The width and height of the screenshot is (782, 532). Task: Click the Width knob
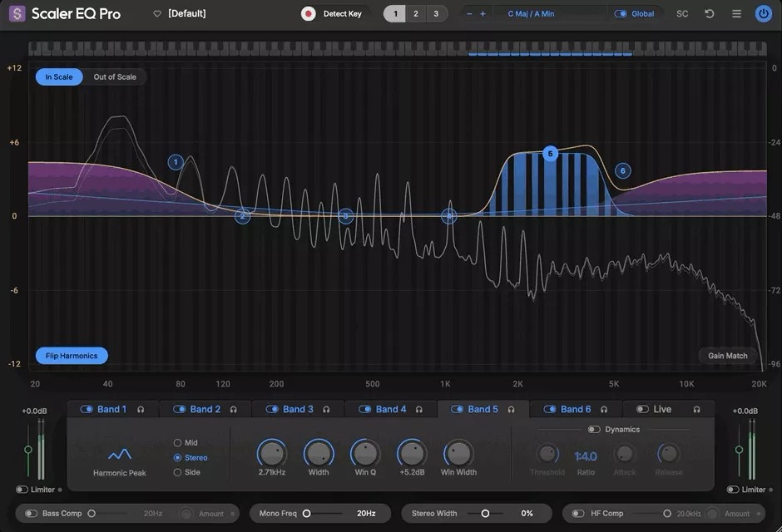[319, 453]
